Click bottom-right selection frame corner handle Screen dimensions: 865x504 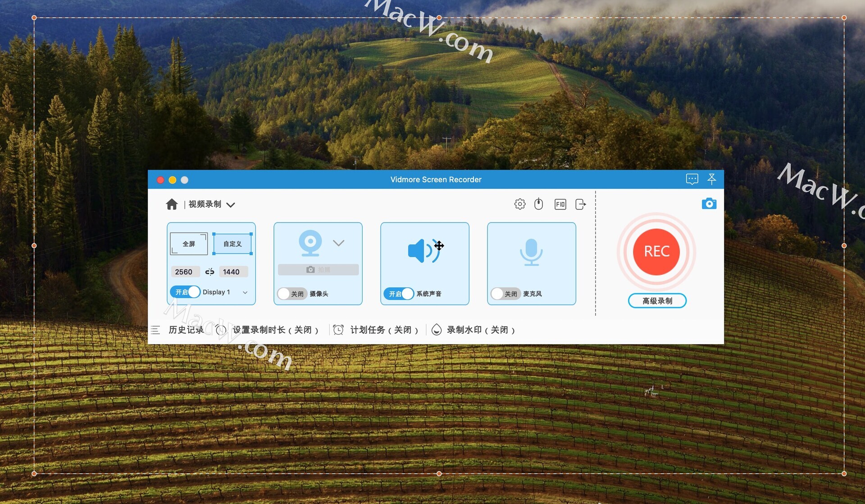[x=844, y=473]
